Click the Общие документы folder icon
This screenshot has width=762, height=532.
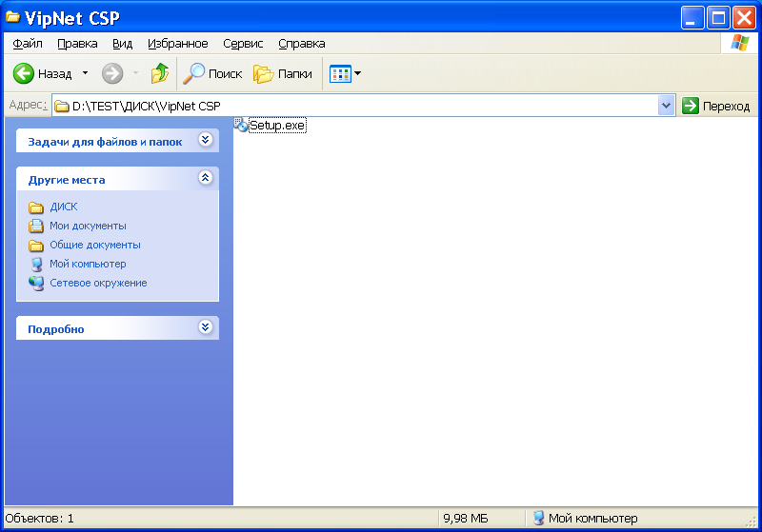[36, 246]
